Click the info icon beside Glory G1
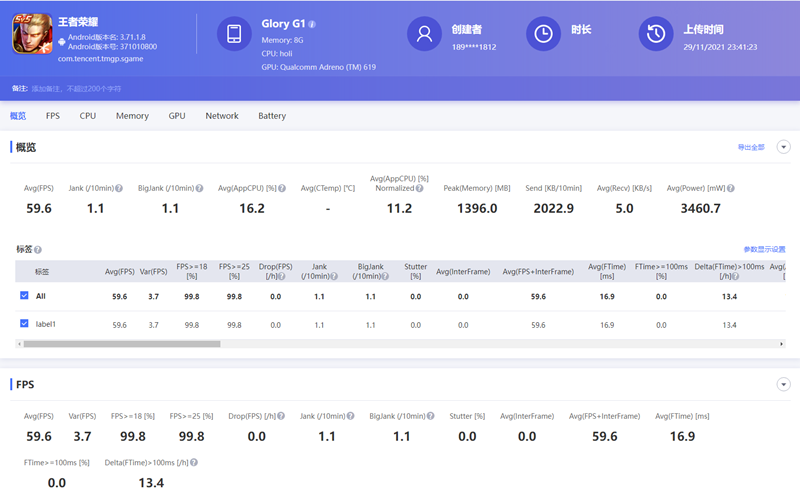This screenshot has width=800, height=499. coord(312,24)
